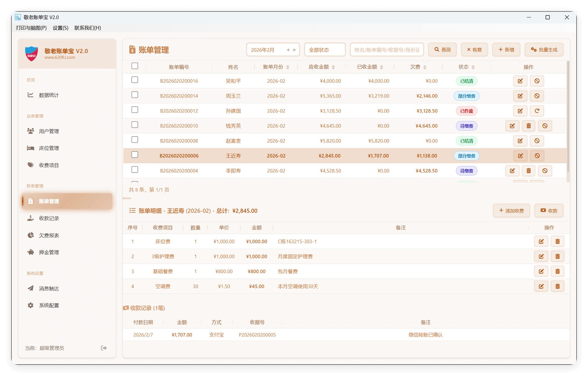Focus the name/bill number search field
This screenshot has width=588, height=376.
[x=387, y=50]
